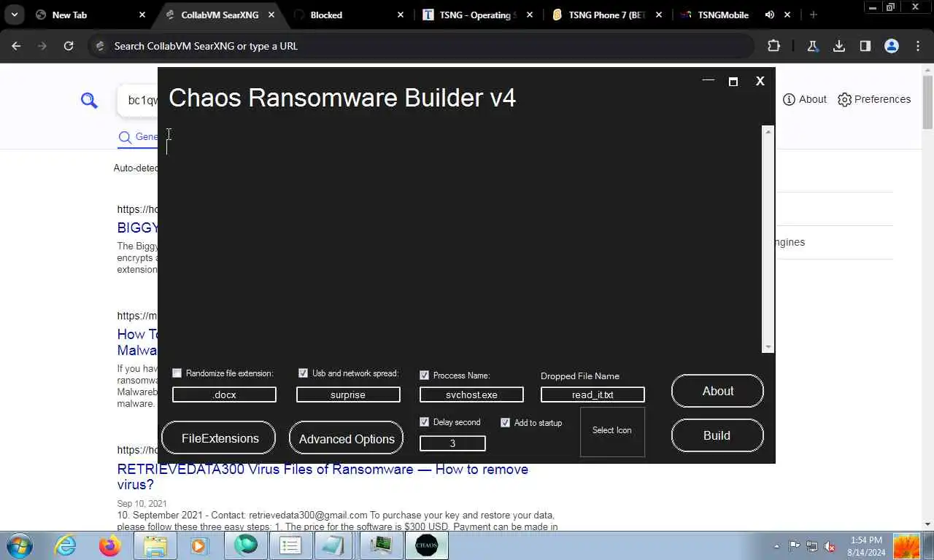Switch to the TSNG - Operating tab
934x560 pixels.
pyautogui.click(x=478, y=15)
